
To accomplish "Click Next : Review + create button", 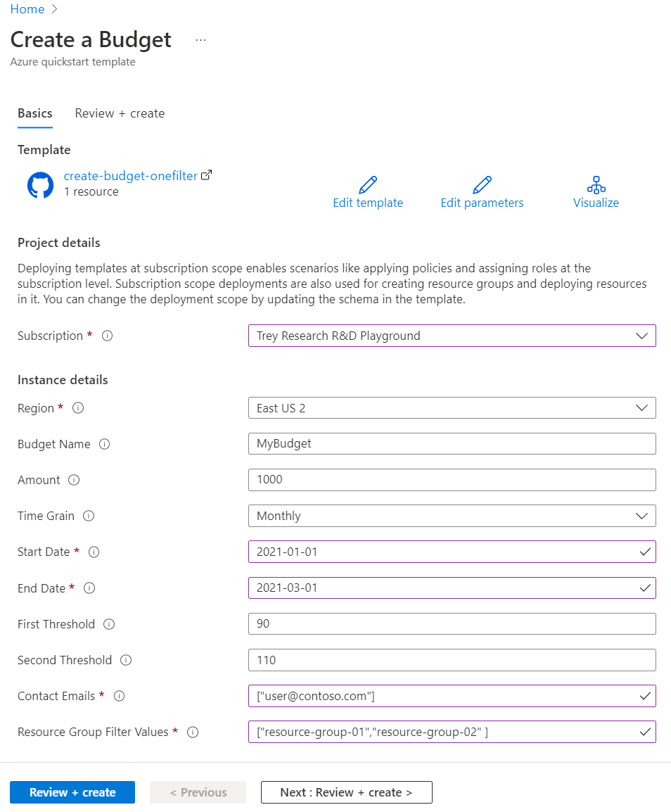I will [346, 792].
